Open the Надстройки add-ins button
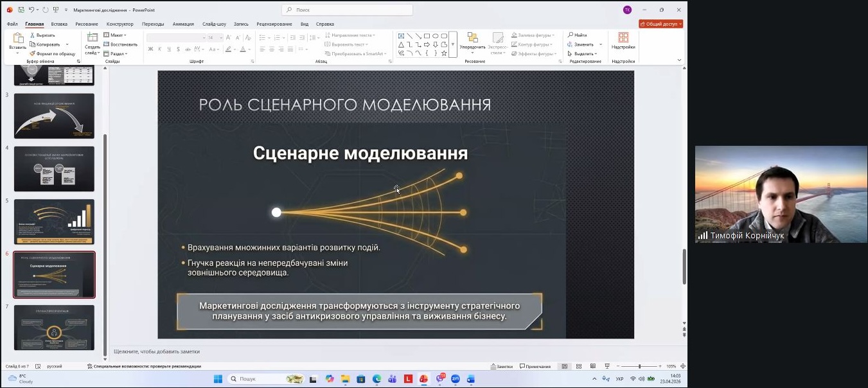 click(x=623, y=41)
